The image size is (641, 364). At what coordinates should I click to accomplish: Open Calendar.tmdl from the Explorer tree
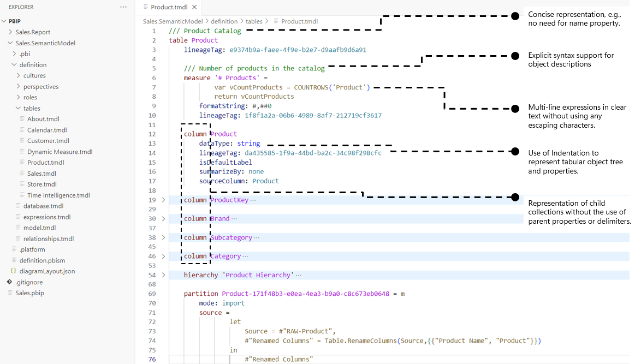pos(47,130)
